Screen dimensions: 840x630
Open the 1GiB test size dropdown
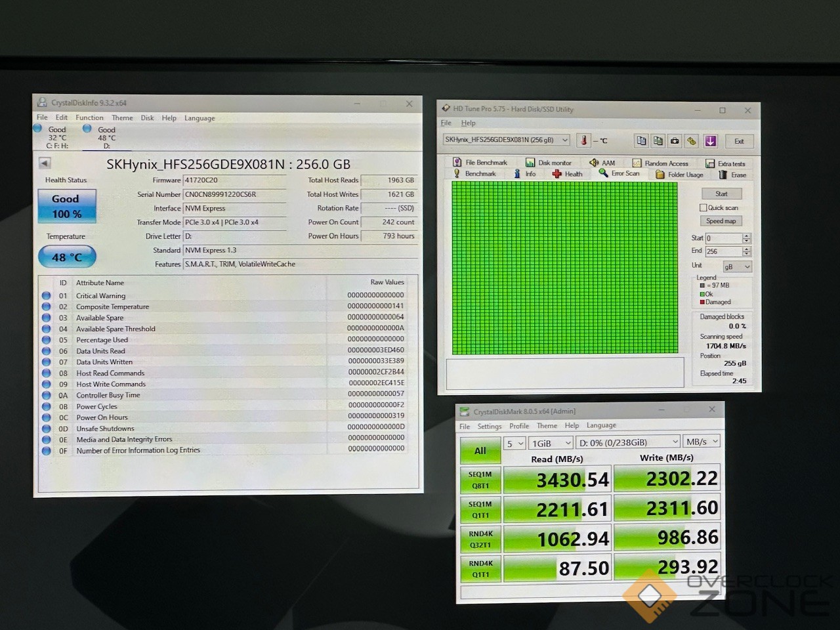click(551, 443)
